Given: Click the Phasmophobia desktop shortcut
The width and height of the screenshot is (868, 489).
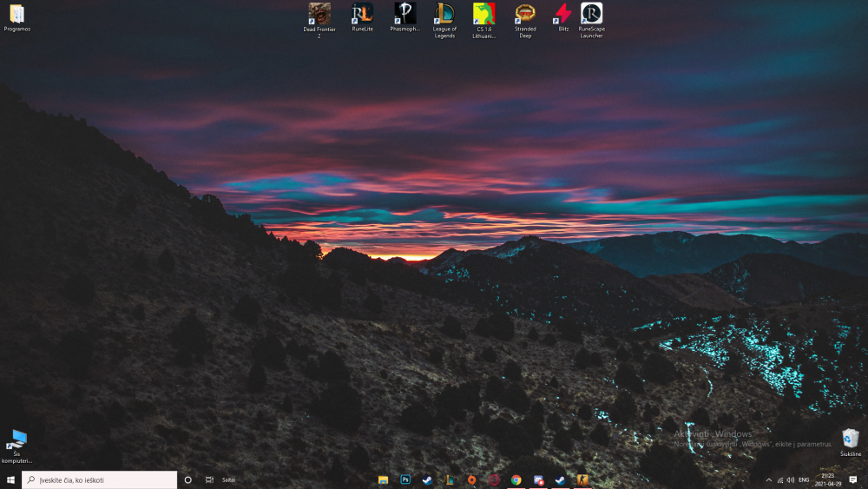Looking at the screenshot, I should click(404, 14).
